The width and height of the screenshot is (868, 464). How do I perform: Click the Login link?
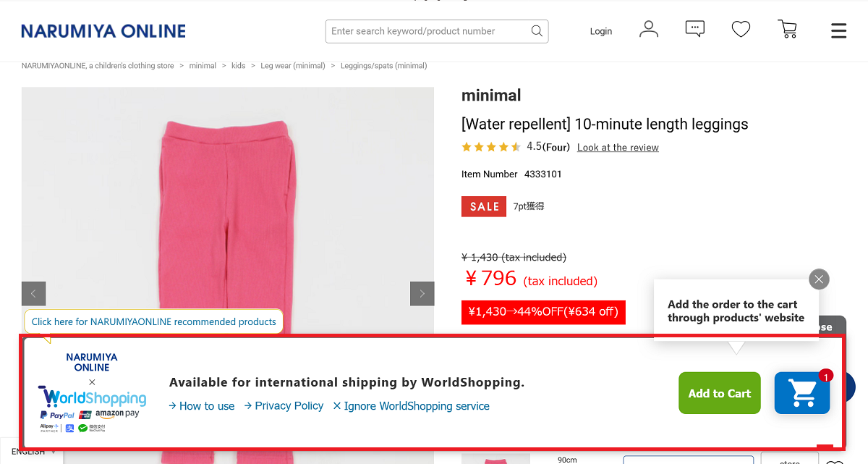click(601, 31)
